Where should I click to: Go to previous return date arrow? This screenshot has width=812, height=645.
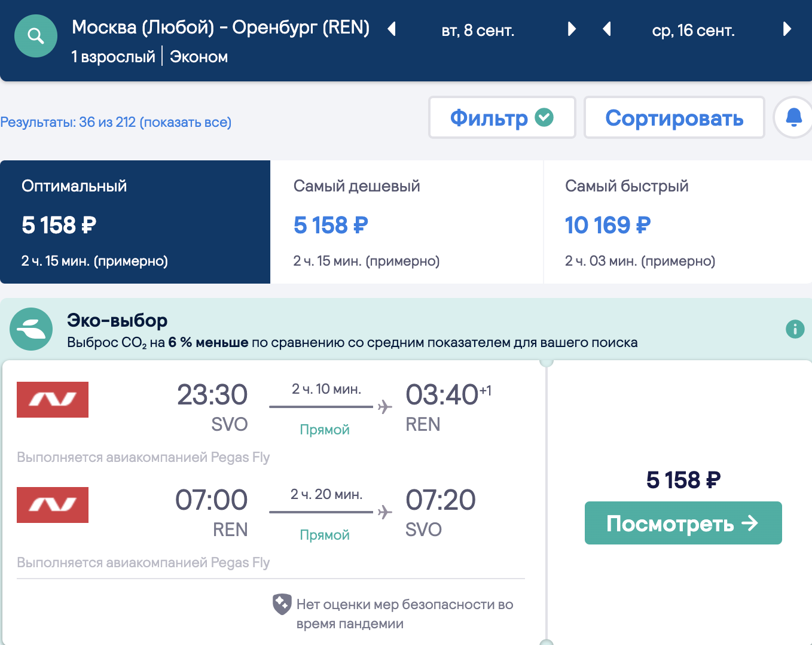tap(607, 29)
